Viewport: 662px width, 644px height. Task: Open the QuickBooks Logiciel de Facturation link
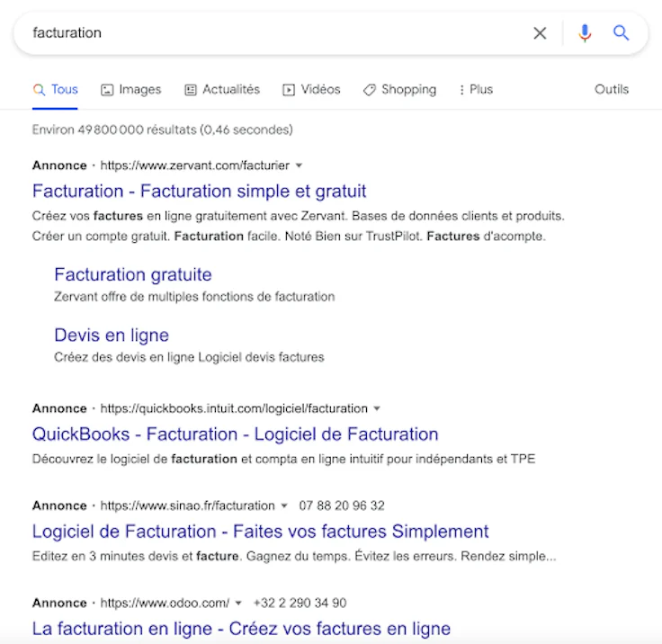point(235,434)
